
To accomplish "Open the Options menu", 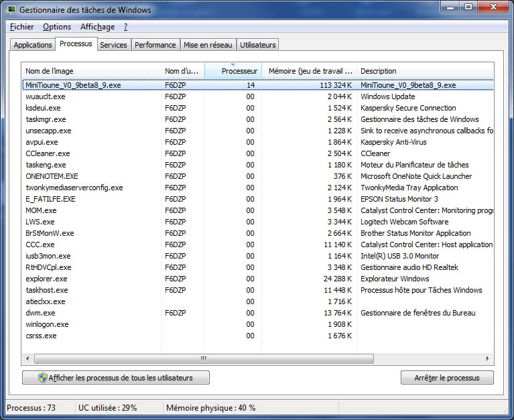I will pyautogui.click(x=57, y=27).
